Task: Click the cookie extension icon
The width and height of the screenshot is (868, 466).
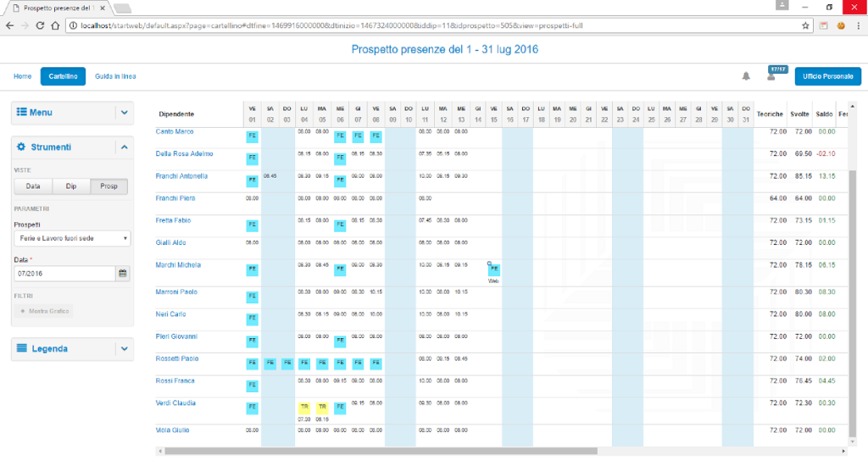Action: click(x=840, y=25)
